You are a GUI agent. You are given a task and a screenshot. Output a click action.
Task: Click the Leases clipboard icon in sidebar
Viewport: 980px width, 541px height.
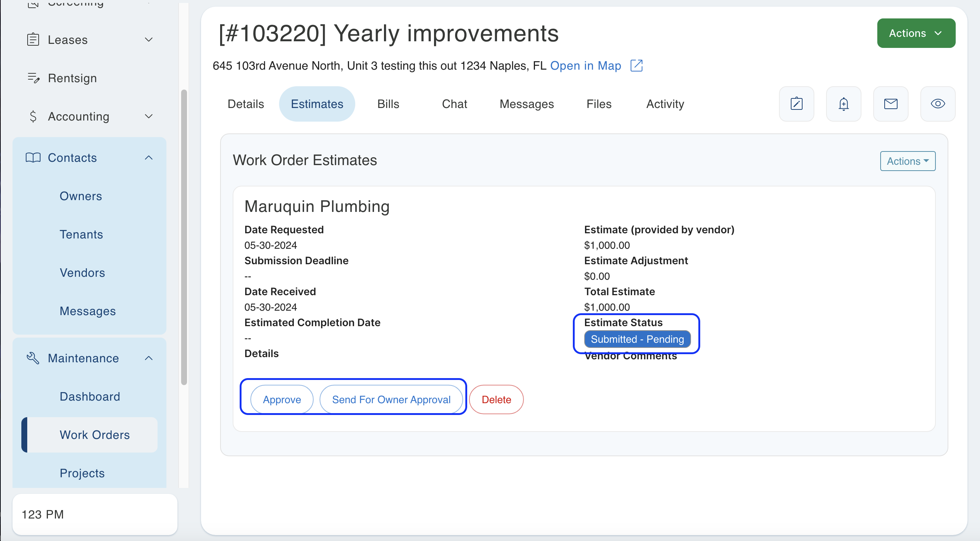point(33,39)
